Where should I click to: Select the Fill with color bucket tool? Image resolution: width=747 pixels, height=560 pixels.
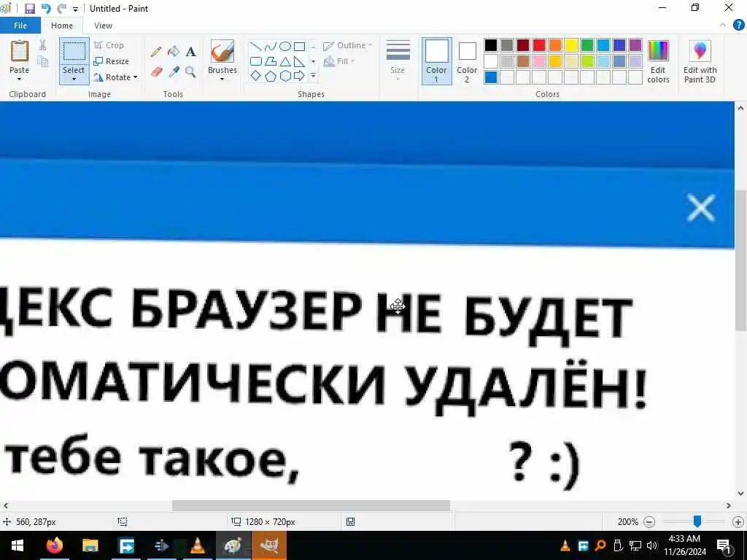(174, 52)
